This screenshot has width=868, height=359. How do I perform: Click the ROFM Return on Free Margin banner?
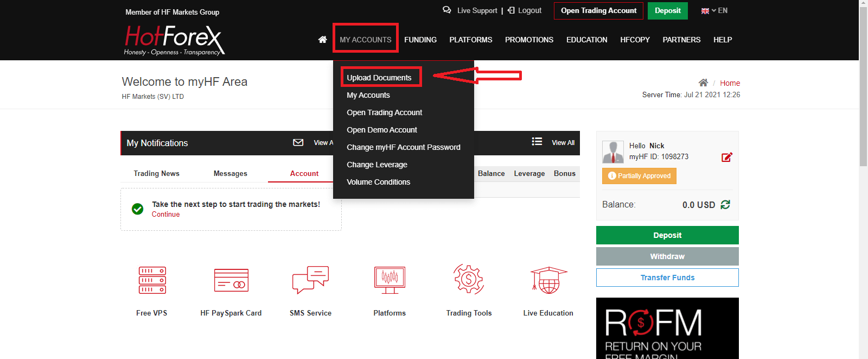667,328
